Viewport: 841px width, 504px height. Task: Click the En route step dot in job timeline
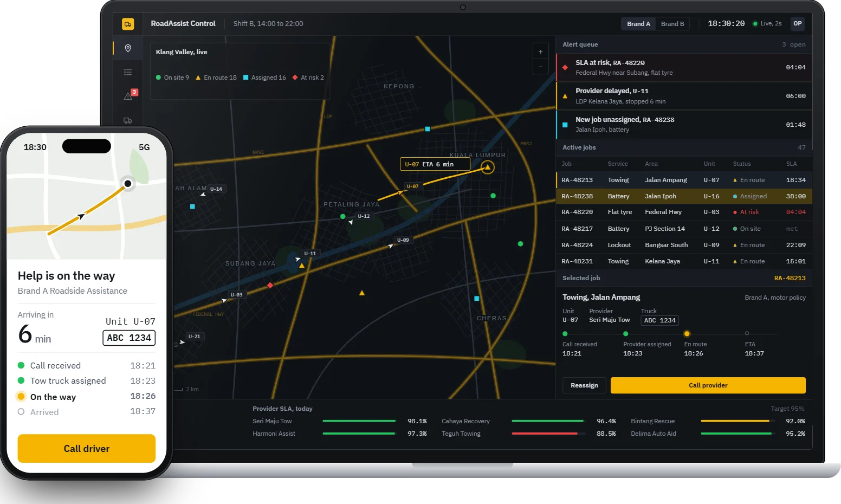[687, 334]
